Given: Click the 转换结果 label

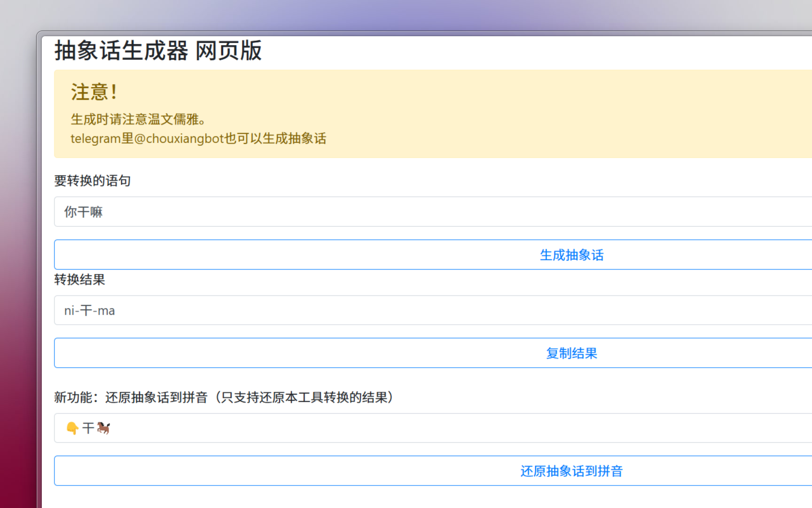Looking at the screenshot, I should [79, 280].
